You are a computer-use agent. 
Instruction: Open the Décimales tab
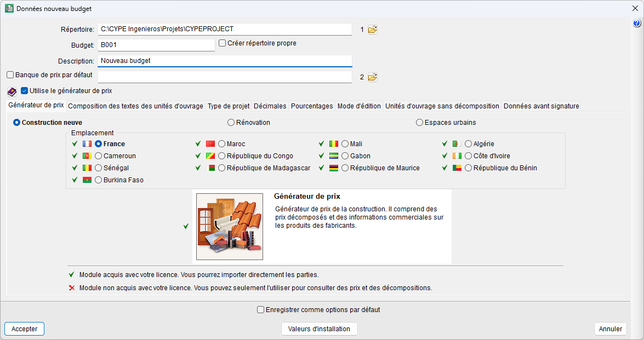(270, 106)
